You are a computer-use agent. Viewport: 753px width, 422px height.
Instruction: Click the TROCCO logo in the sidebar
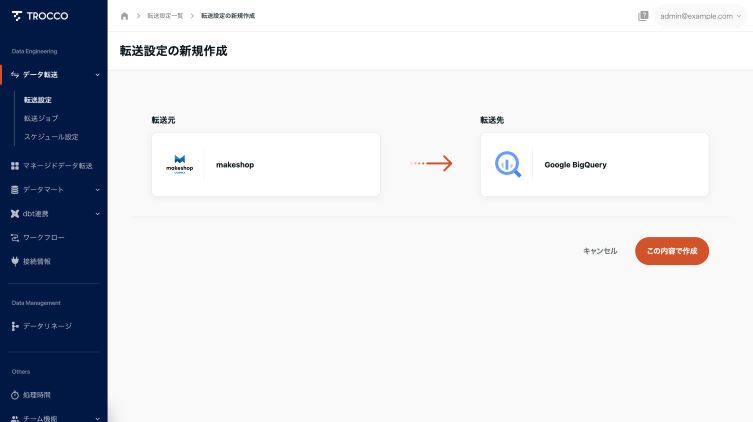tap(39, 16)
